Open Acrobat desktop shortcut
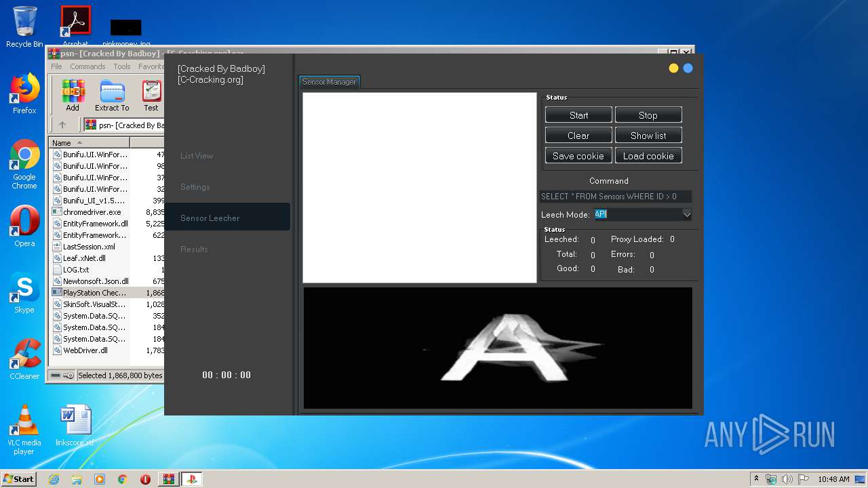This screenshot has height=488, width=868. tap(75, 26)
